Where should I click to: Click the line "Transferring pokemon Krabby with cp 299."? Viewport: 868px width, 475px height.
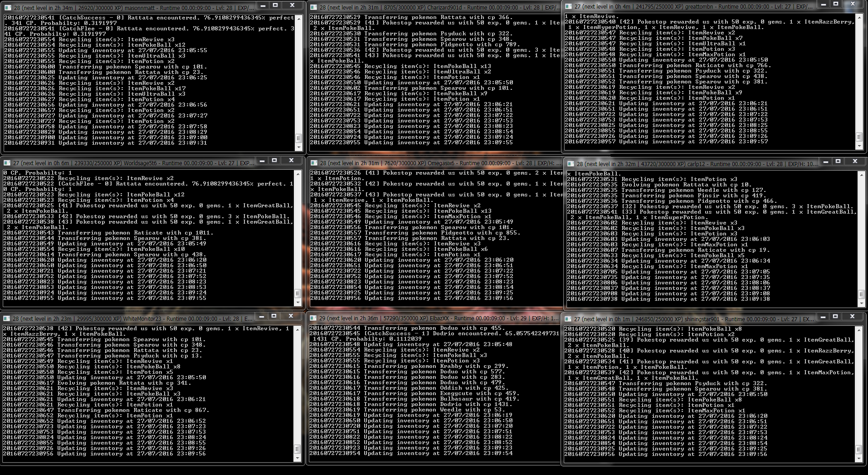click(409, 366)
